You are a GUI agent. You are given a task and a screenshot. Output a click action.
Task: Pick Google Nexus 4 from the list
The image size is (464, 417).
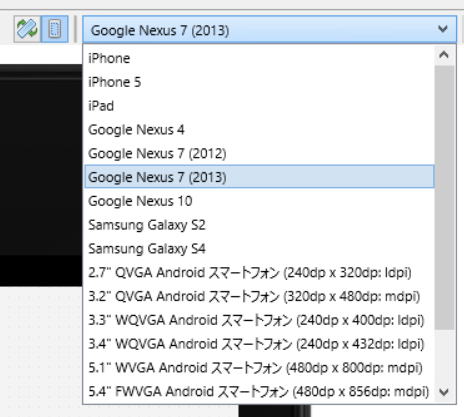coord(259,130)
